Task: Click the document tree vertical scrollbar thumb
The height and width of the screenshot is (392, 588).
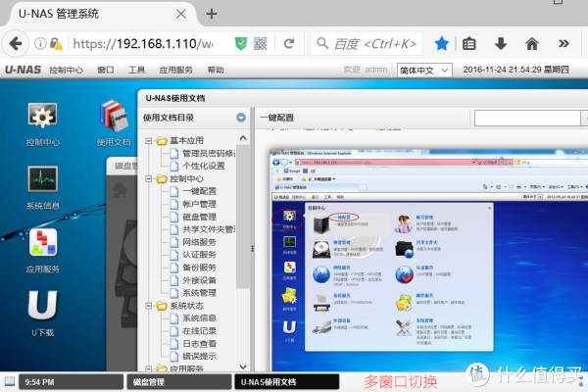Action: [243, 217]
